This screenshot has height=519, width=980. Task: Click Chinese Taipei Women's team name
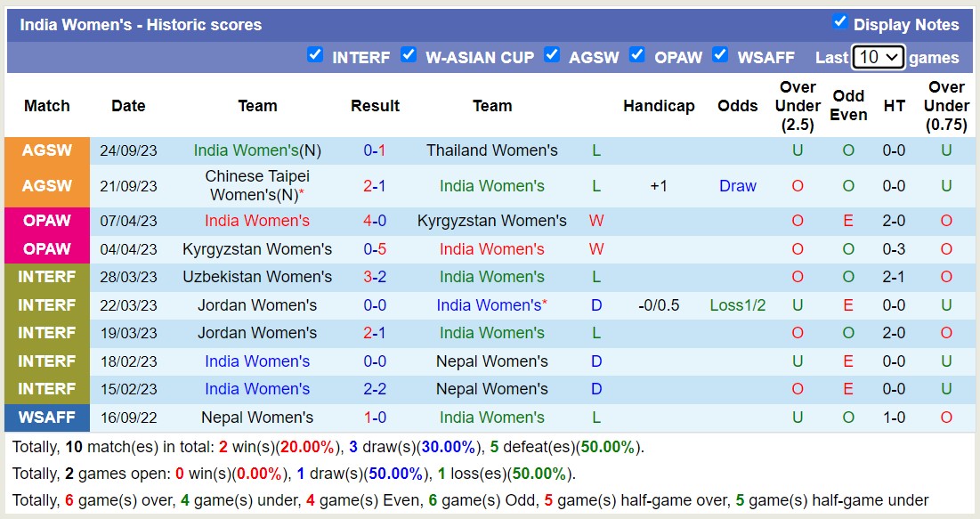coord(257,185)
